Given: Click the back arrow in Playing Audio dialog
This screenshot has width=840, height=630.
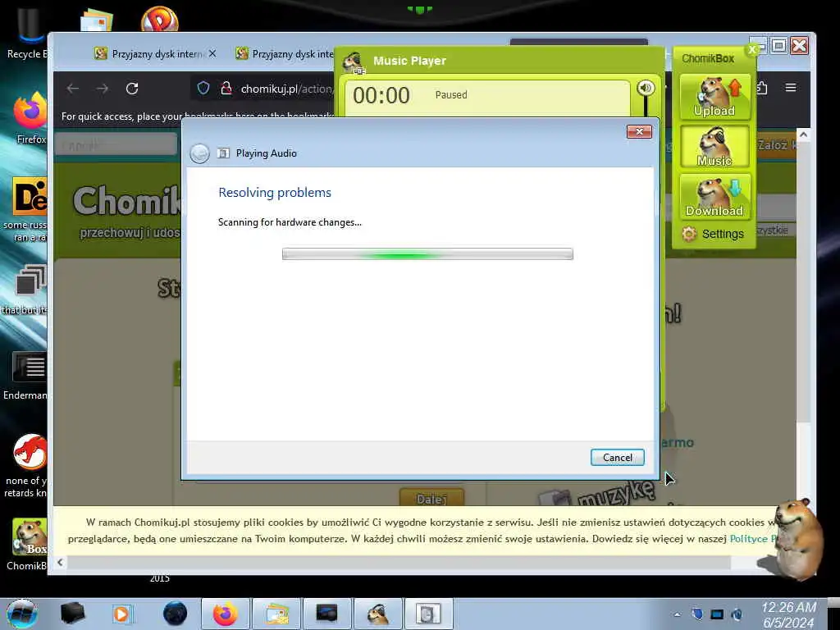Looking at the screenshot, I should [x=200, y=153].
